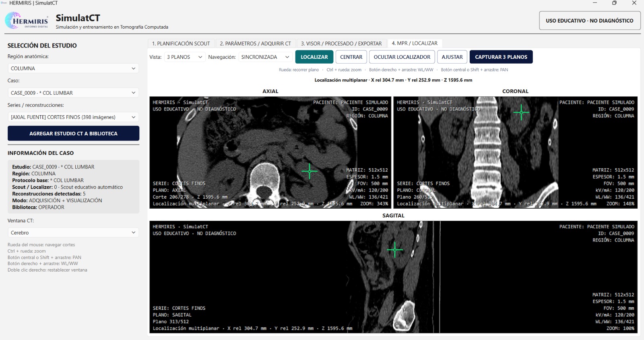Maximize the SimulatCT window
The width and height of the screenshot is (644, 340).
(614, 3)
